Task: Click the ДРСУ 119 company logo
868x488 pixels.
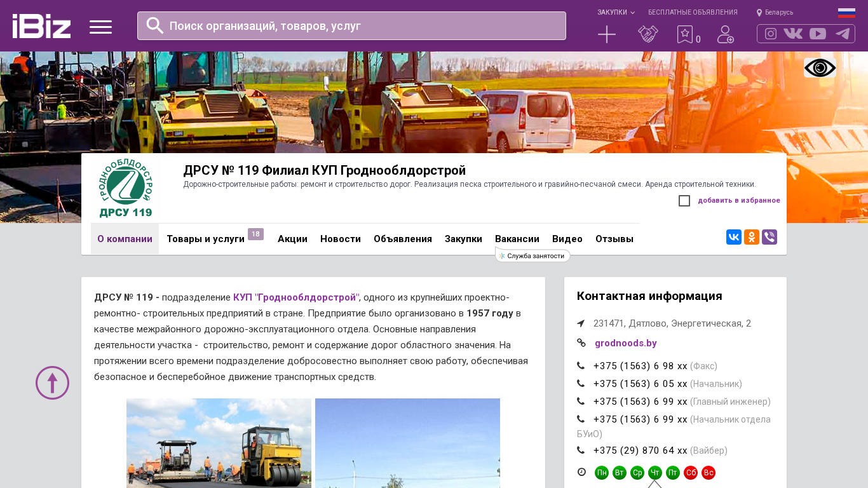Action: pos(126,188)
